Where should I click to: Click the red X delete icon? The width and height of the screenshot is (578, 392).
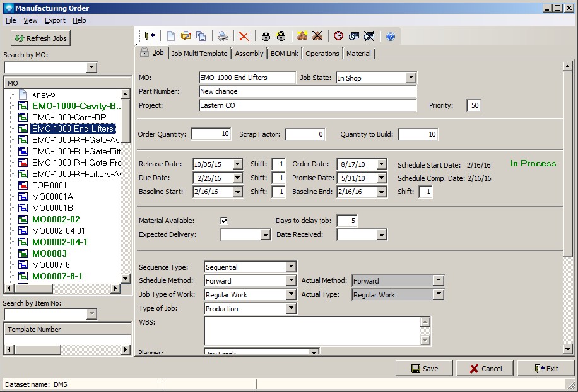[x=244, y=36]
